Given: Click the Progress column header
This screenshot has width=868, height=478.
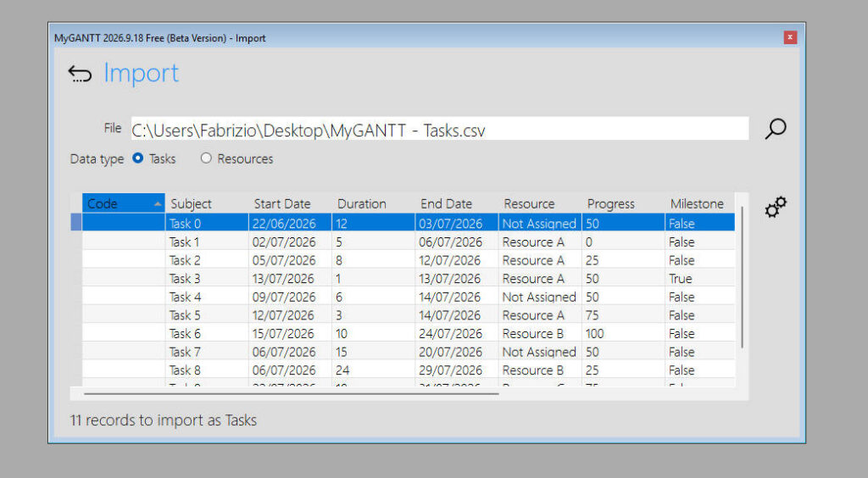Looking at the screenshot, I should 623,203.
